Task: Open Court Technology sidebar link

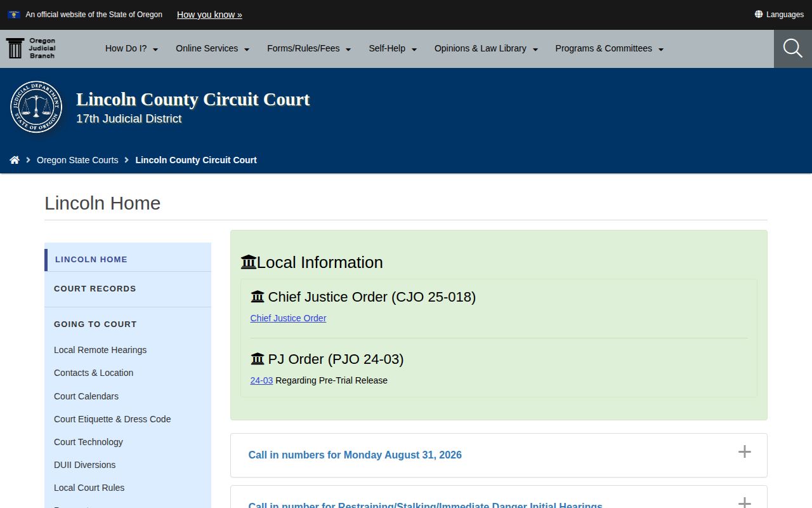Action: [x=88, y=442]
